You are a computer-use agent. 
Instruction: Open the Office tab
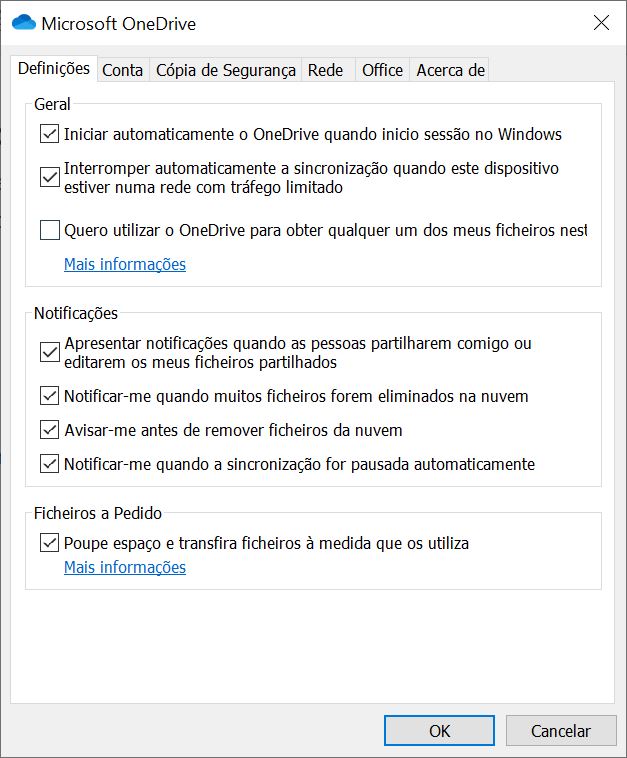point(382,70)
